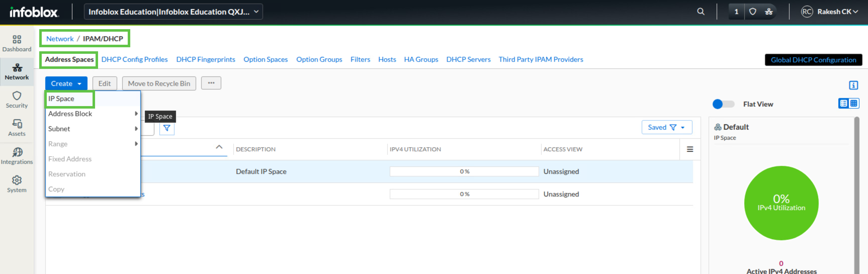Open the Third Party IPAM Providers tab

[x=541, y=60]
